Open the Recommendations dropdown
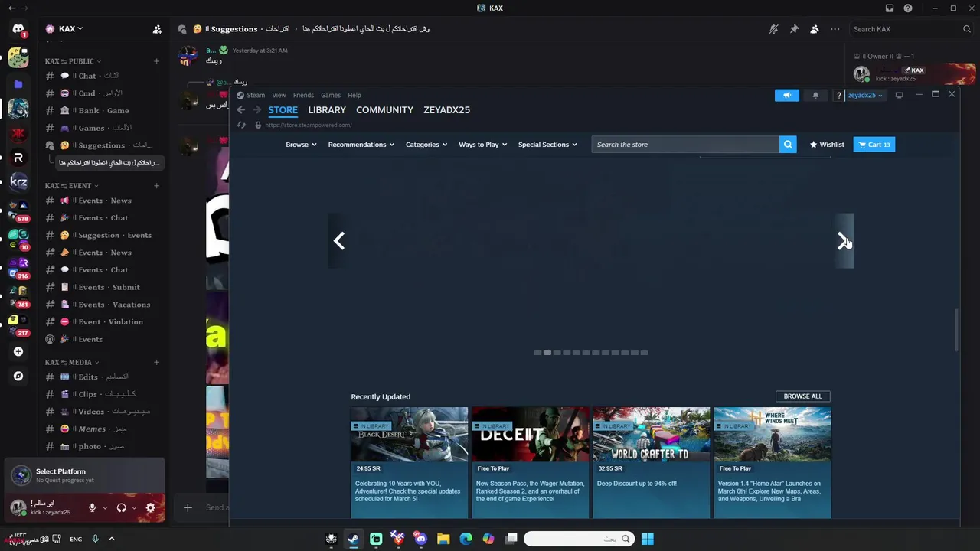The height and width of the screenshot is (551, 980). pos(361,145)
